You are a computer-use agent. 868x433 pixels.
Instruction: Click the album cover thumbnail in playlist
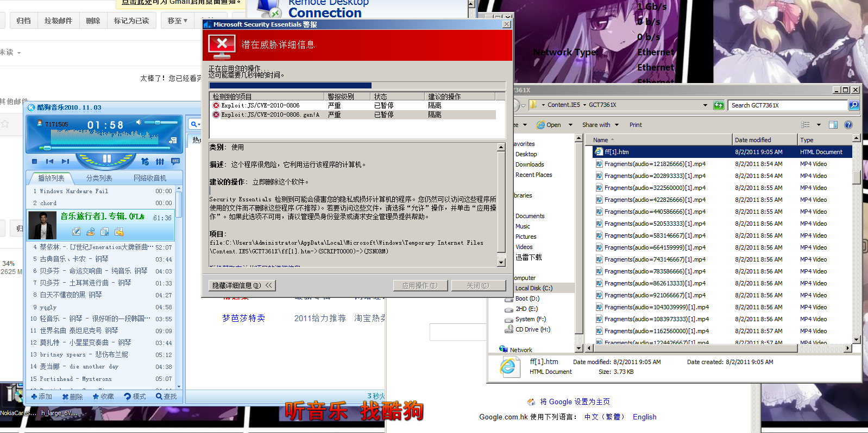[x=42, y=225]
